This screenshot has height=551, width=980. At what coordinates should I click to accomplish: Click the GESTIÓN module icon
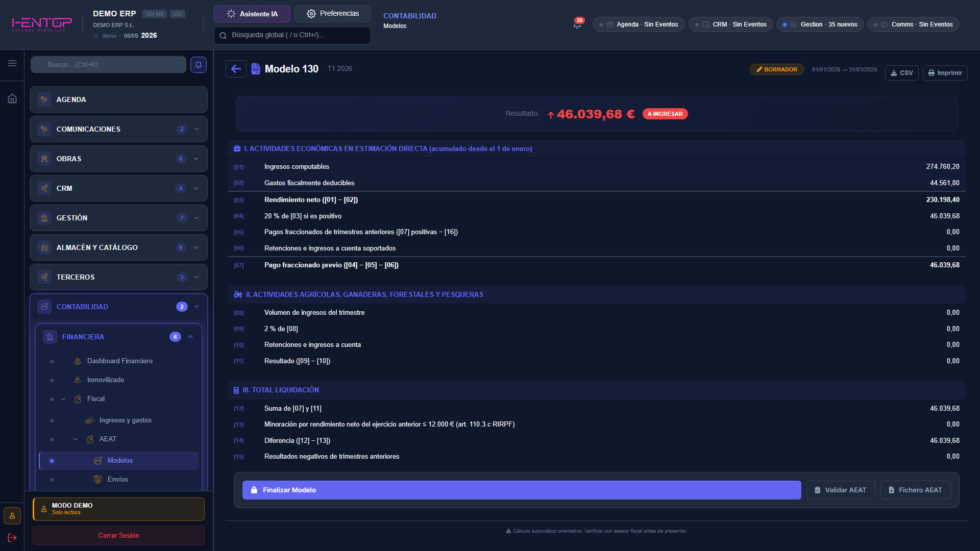(44, 218)
